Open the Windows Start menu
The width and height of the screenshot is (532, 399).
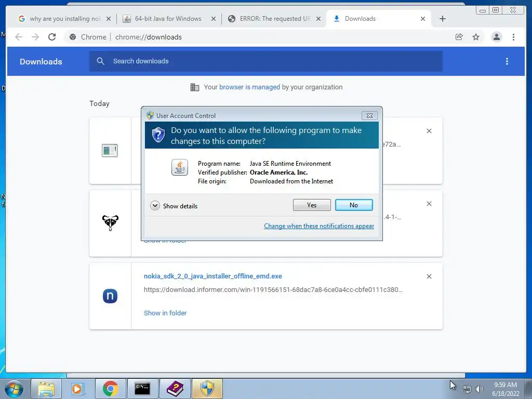[x=14, y=389]
